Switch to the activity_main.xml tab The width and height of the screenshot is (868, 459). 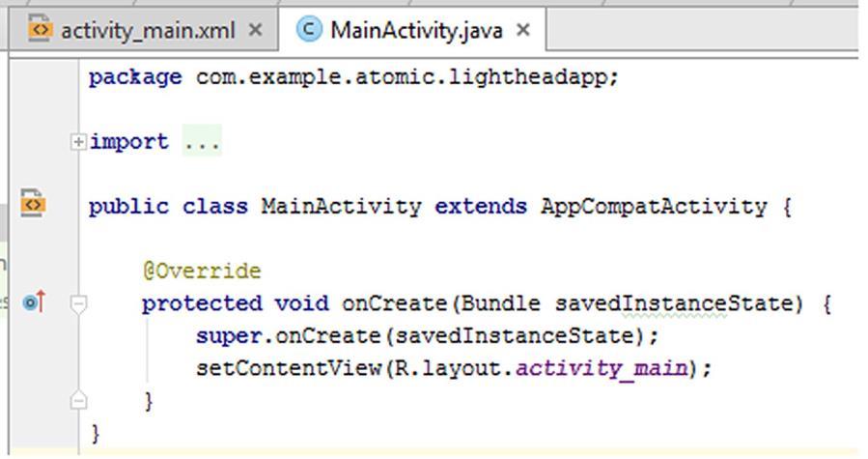click(x=144, y=30)
